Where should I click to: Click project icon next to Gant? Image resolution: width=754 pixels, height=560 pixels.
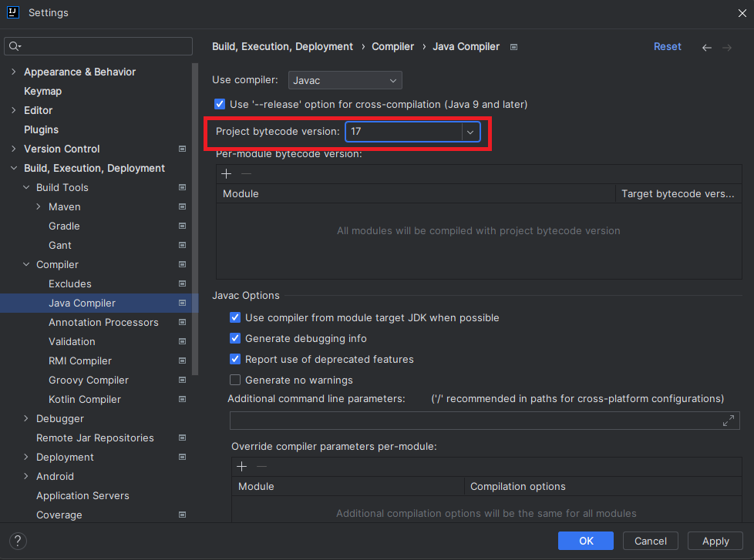[x=182, y=245]
